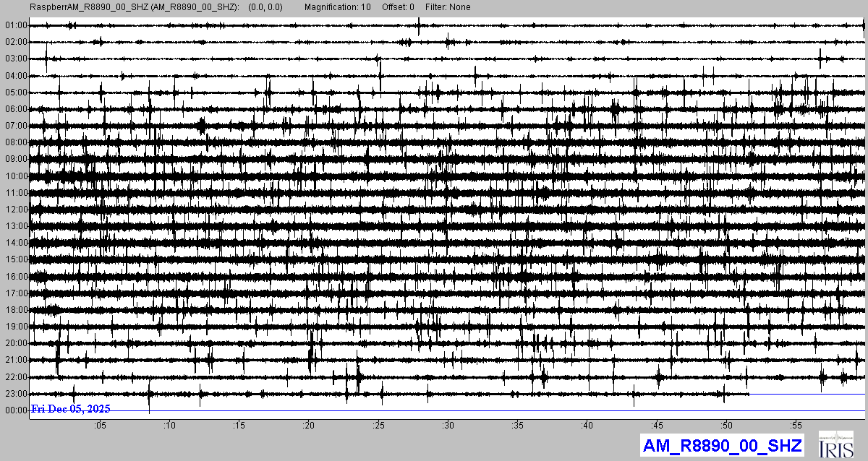
Task: Click the IRIS logo
Action: click(838, 444)
